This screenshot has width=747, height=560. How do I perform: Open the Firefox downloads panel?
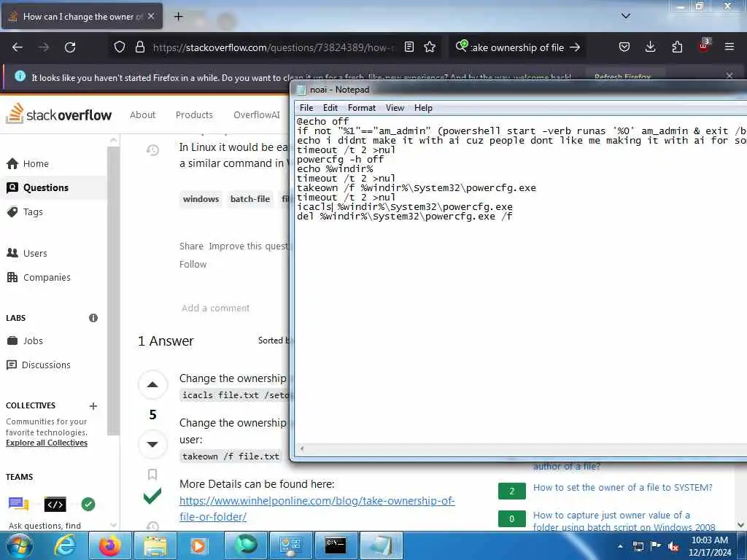(650, 47)
